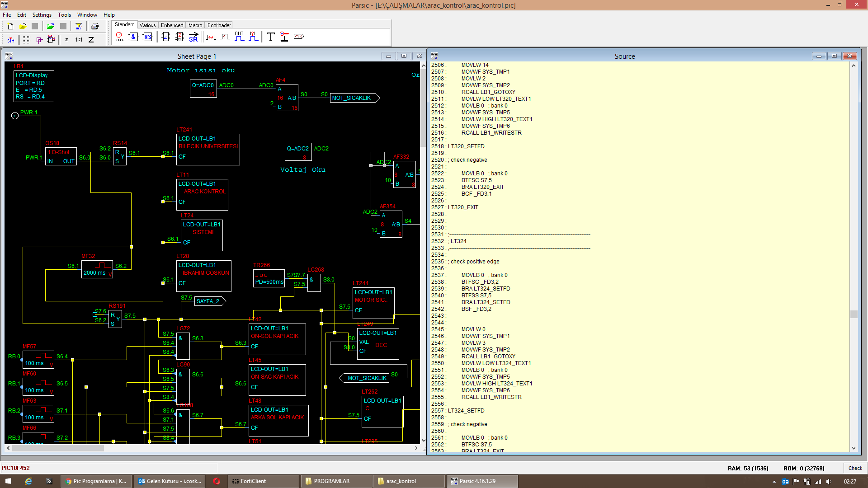Image resolution: width=868 pixels, height=488 pixels.
Task: Open arac_kontrol folder in the taskbar
Action: tap(409, 481)
